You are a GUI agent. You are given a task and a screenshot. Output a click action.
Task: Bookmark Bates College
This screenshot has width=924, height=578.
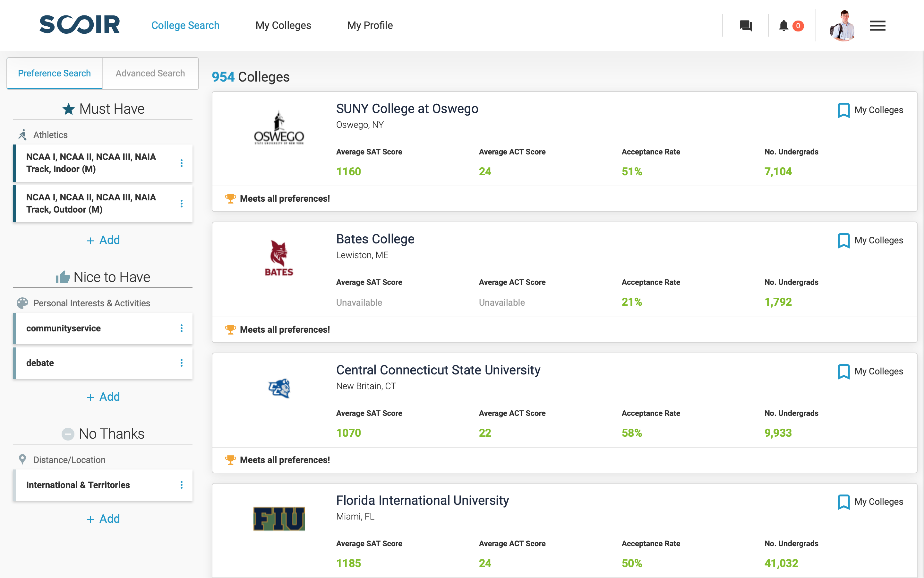click(x=843, y=241)
